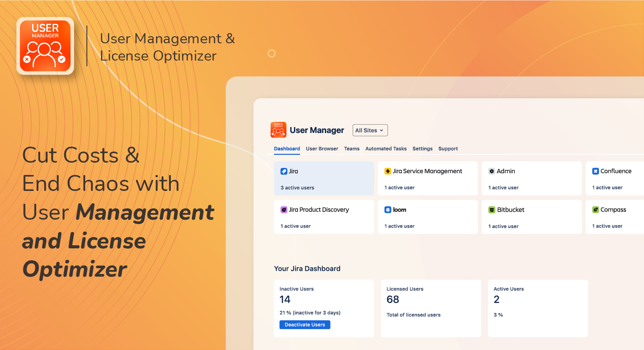
Task: Click the Inactive Users count 14
Action: pyautogui.click(x=285, y=300)
